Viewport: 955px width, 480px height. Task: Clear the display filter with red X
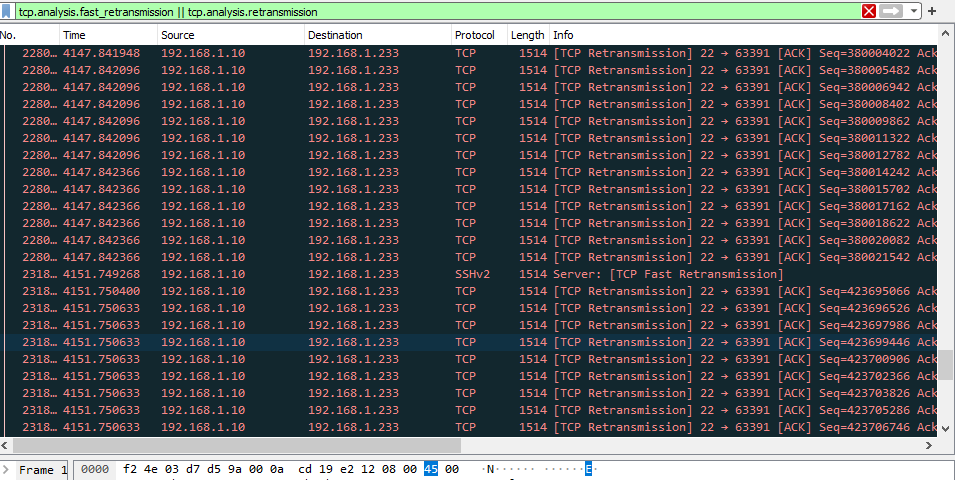[x=869, y=11]
